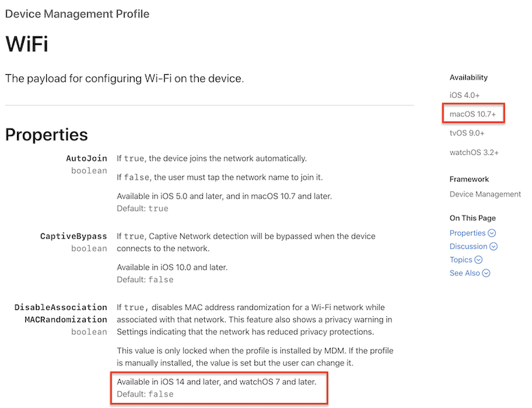
Task: Select the macOS 10.7+ availability entry
Action: (473, 114)
